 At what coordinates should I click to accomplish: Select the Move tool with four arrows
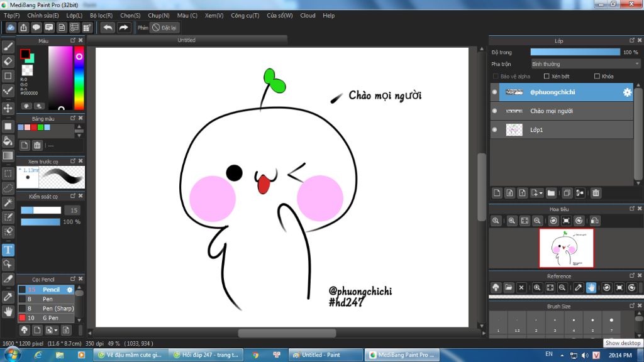tap(8, 108)
